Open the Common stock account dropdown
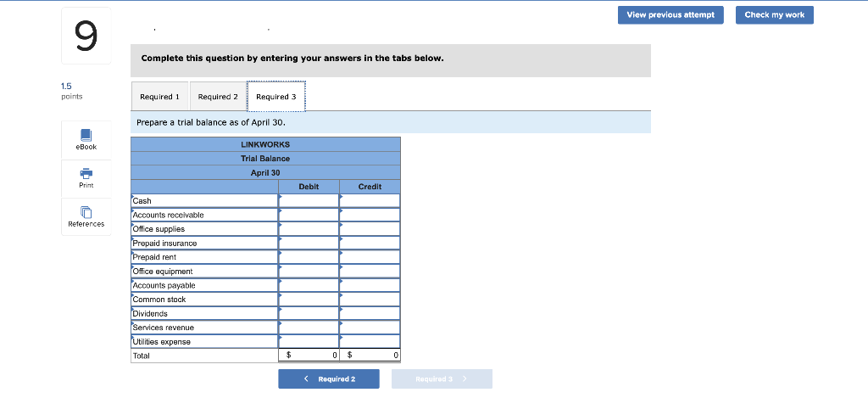 click(x=204, y=300)
